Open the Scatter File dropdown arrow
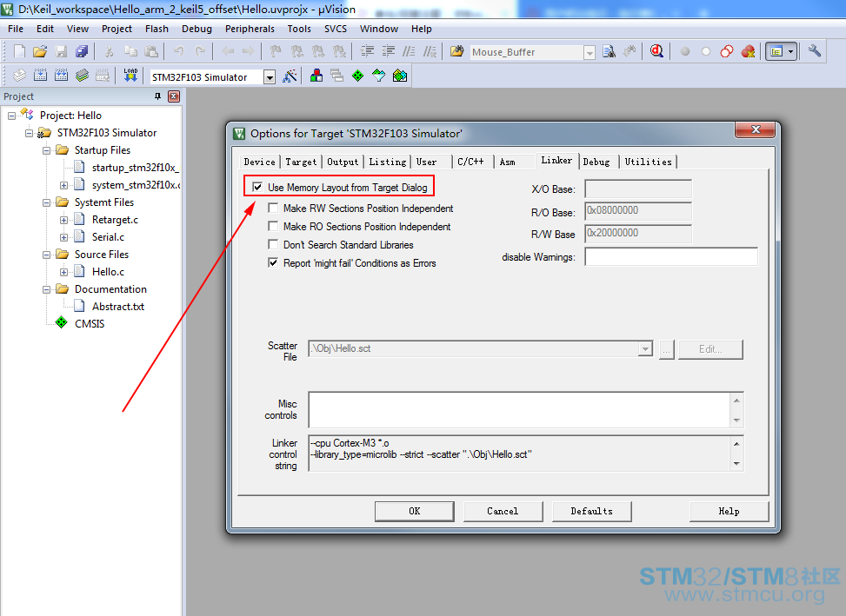 coord(645,349)
